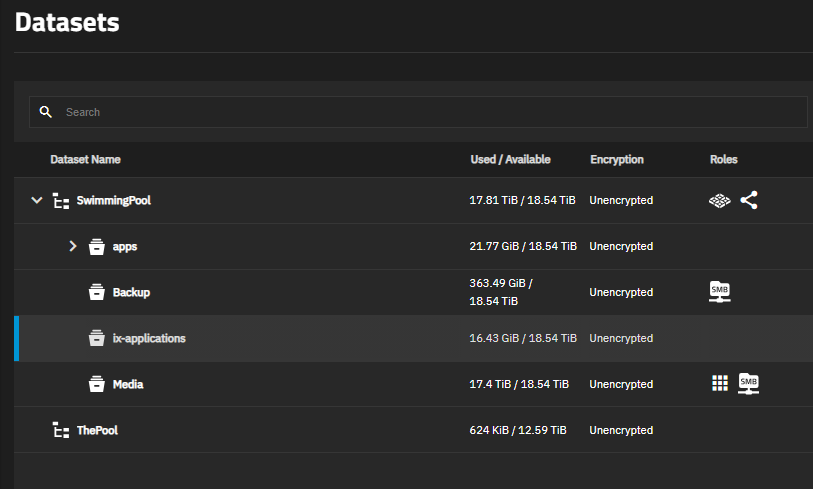This screenshot has width=813, height=489.
Task: Click the dataset bucket icon beside ix-applications
Action: [x=96, y=338]
